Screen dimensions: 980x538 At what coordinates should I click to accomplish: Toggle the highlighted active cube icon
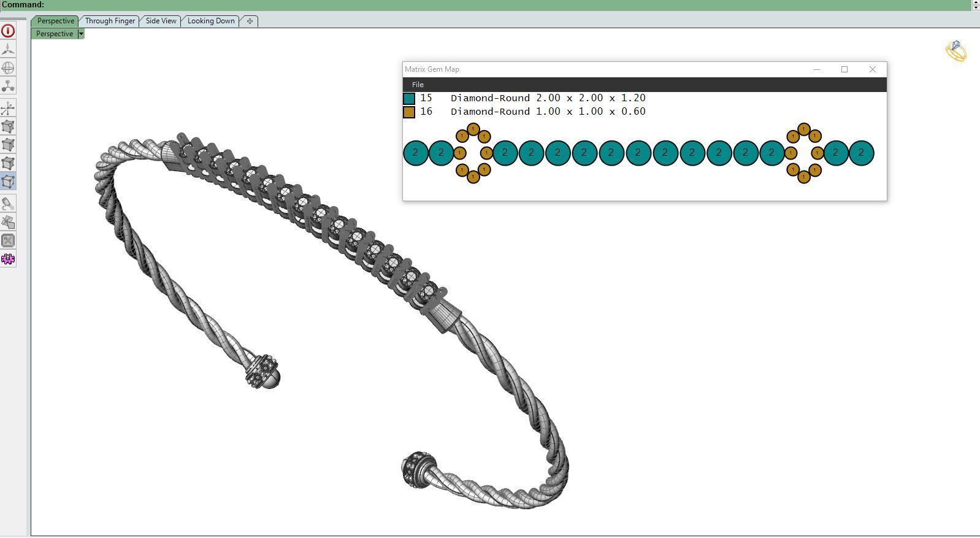click(8, 182)
